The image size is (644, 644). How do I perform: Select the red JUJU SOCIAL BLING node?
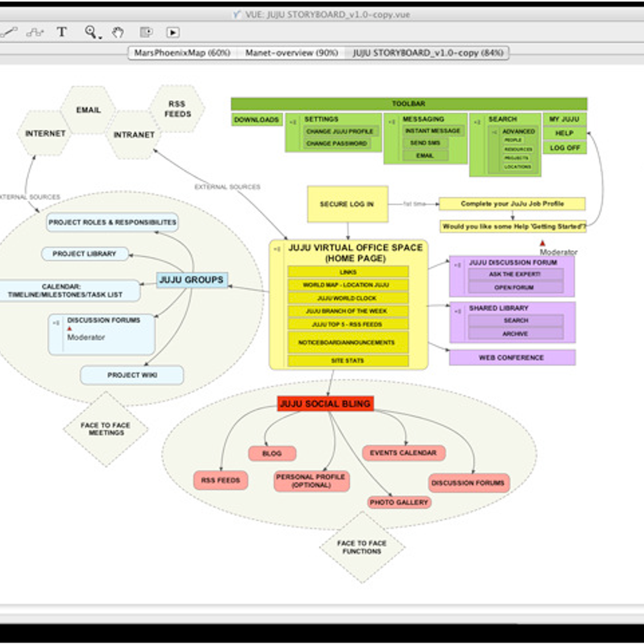pos(325,404)
